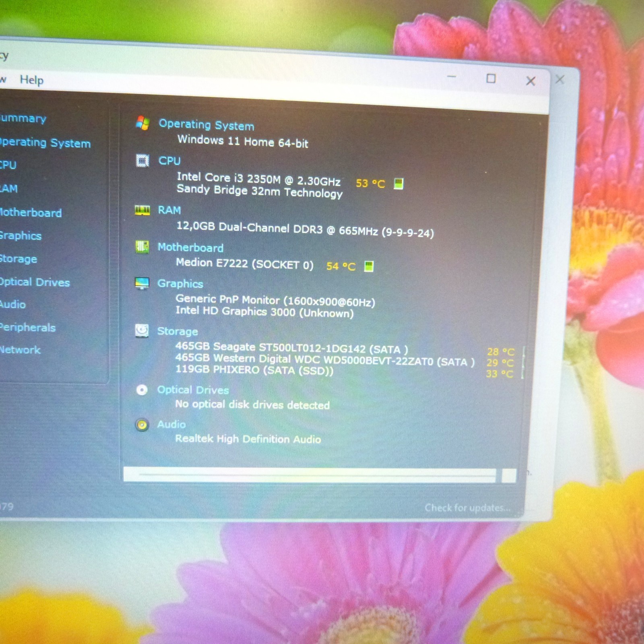
Task: Close the window behind Speccy
Action: (560, 79)
